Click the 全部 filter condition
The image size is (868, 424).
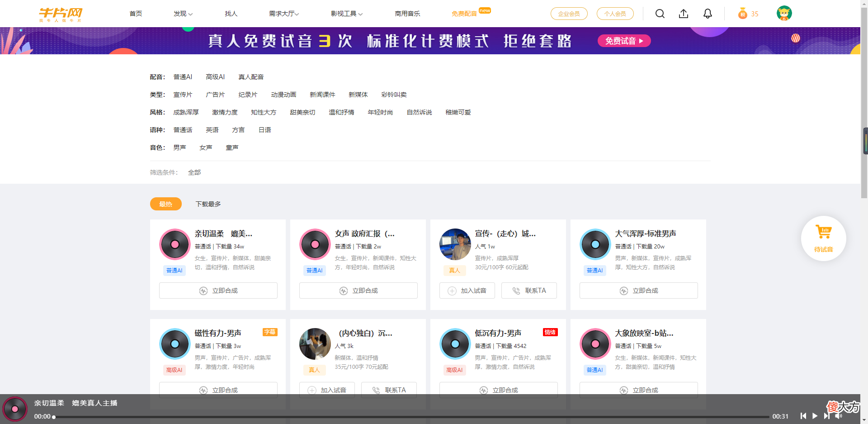[194, 172]
